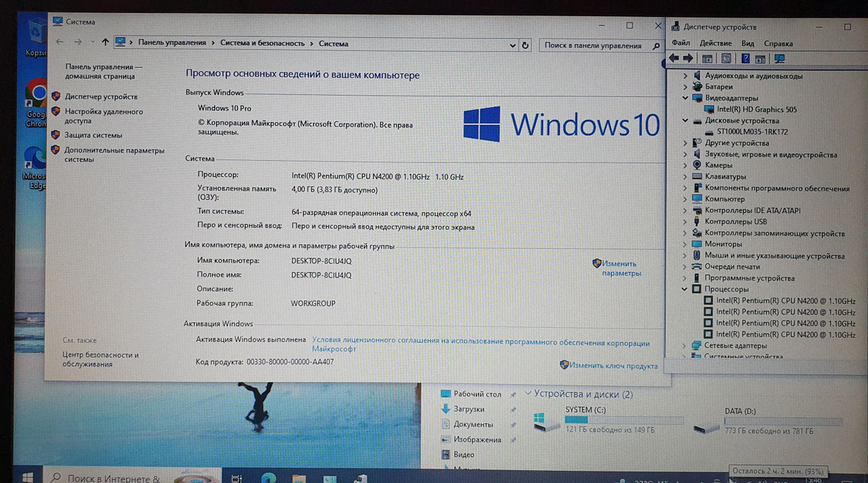
Task: Open Дополнительные параметры системы link
Action: (x=115, y=155)
